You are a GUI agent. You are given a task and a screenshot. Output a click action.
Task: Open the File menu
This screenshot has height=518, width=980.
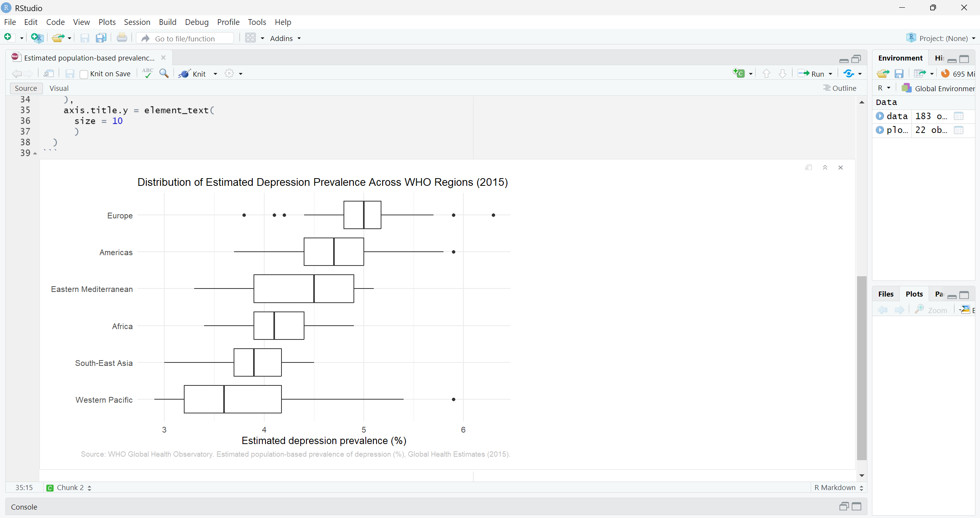point(10,22)
